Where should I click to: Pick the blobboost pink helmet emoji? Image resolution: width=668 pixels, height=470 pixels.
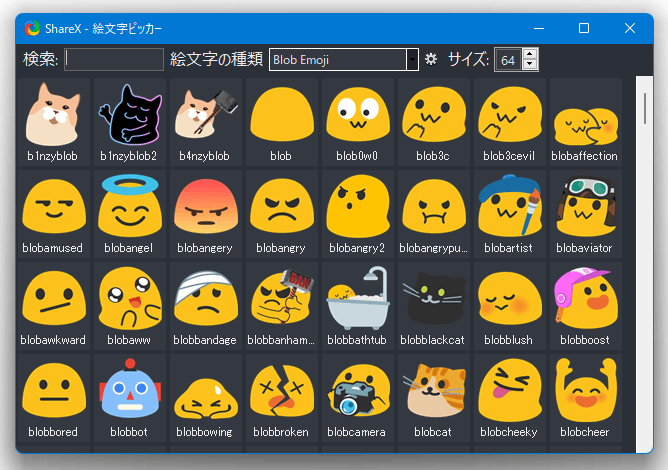click(586, 306)
